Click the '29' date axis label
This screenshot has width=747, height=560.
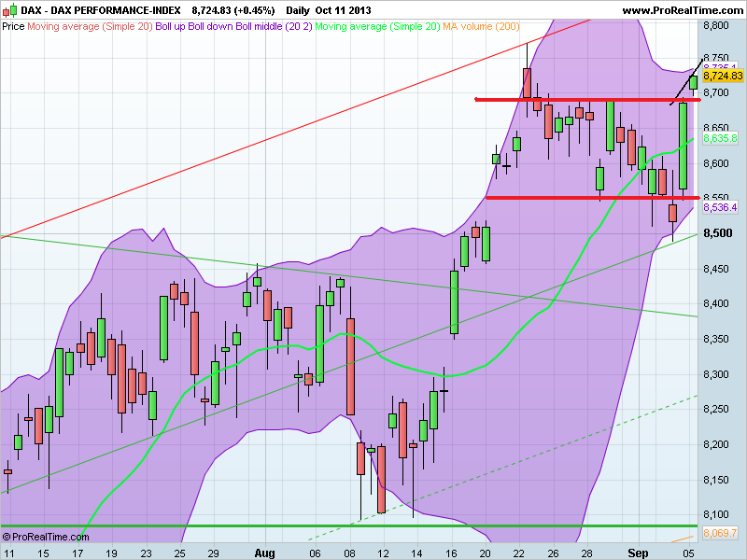[x=214, y=553]
